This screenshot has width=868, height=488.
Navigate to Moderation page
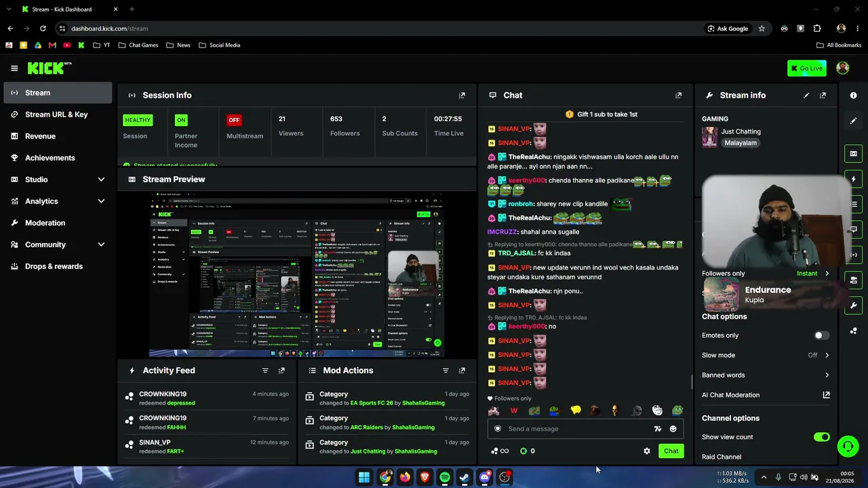click(x=58, y=223)
